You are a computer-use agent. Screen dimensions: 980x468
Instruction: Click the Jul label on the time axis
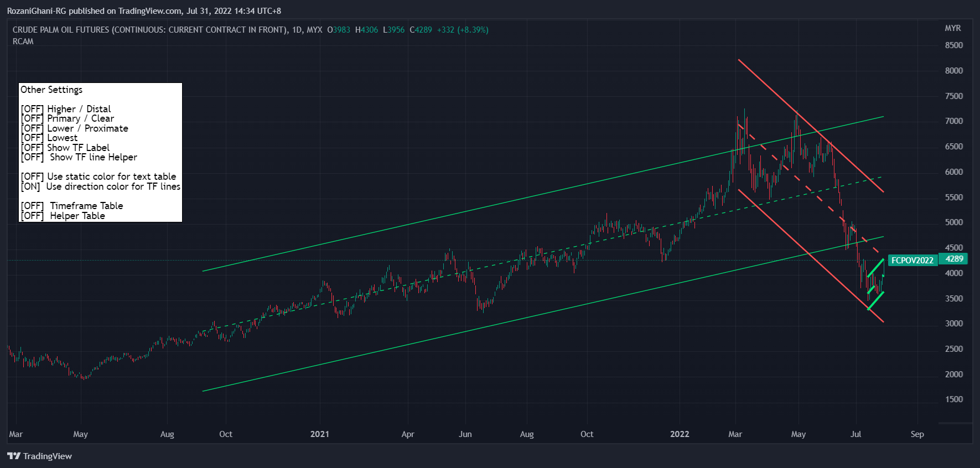(855, 434)
